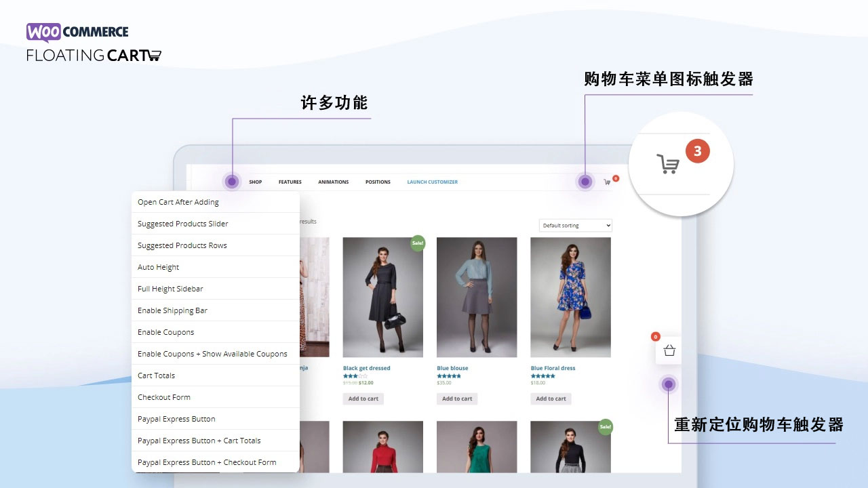Select Enable Shipping Bar option
Viewport: 868px width, 488px height.
click(172, 310)
